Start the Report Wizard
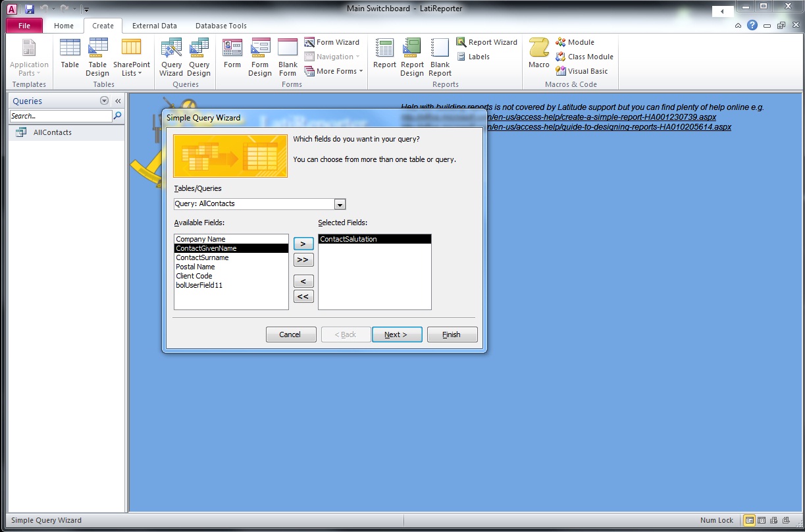The image size is (805, 532). (x=486, y=41)
